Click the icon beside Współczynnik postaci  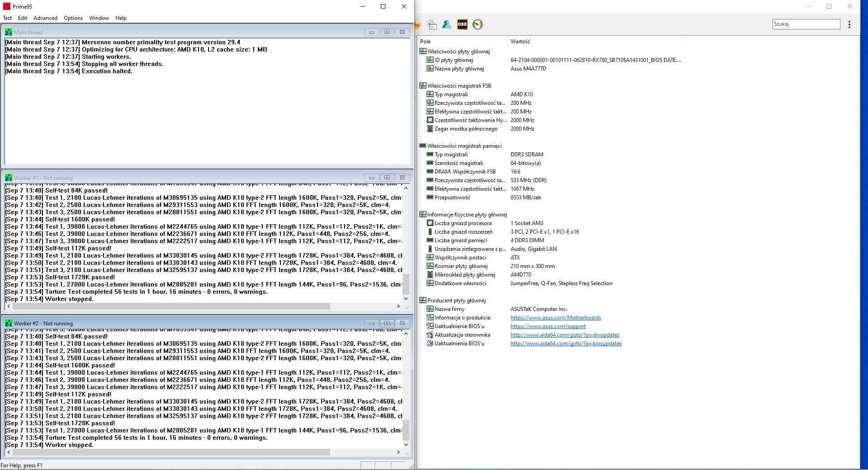click(x=430, y=258)
